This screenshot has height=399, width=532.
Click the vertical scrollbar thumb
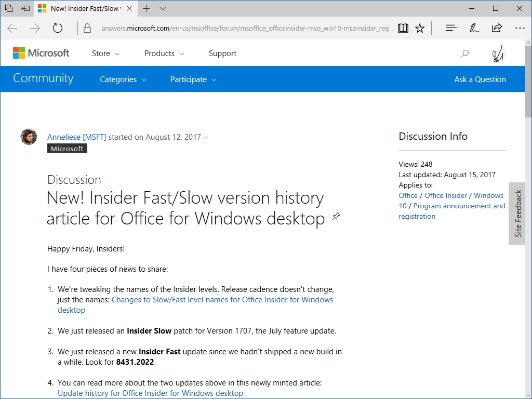point(528,82)
